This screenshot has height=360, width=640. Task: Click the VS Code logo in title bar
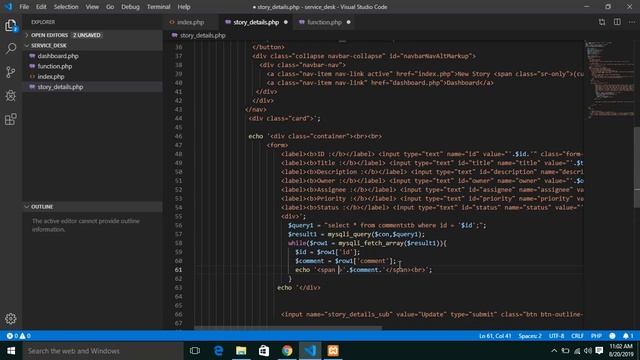pos(8,7)
